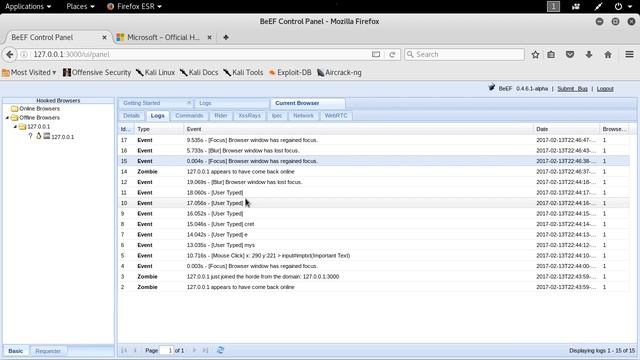
Task: Open the Kali Linux bookmark
Action: [x=155, y=72]
